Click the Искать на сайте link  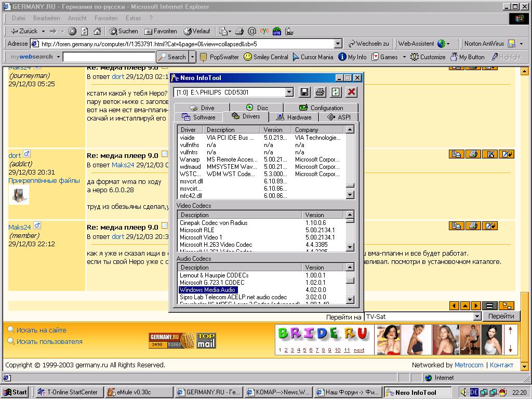click(x=42, y=330)
